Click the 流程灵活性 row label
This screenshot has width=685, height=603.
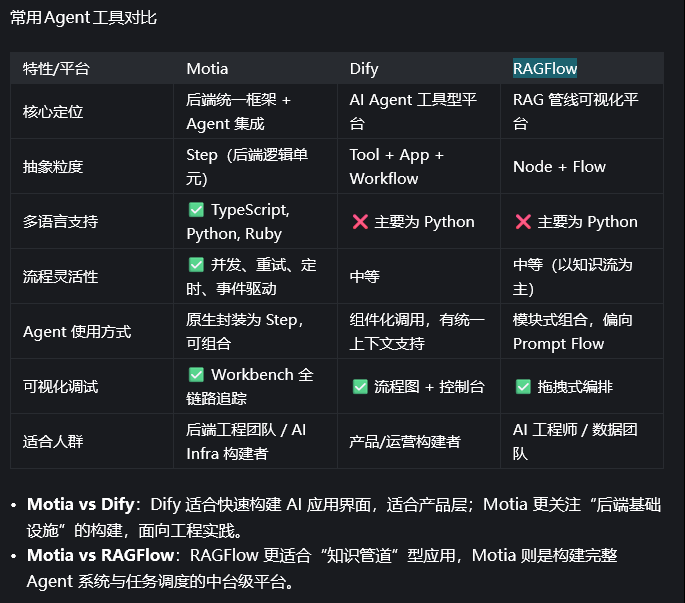coord(60,277)
